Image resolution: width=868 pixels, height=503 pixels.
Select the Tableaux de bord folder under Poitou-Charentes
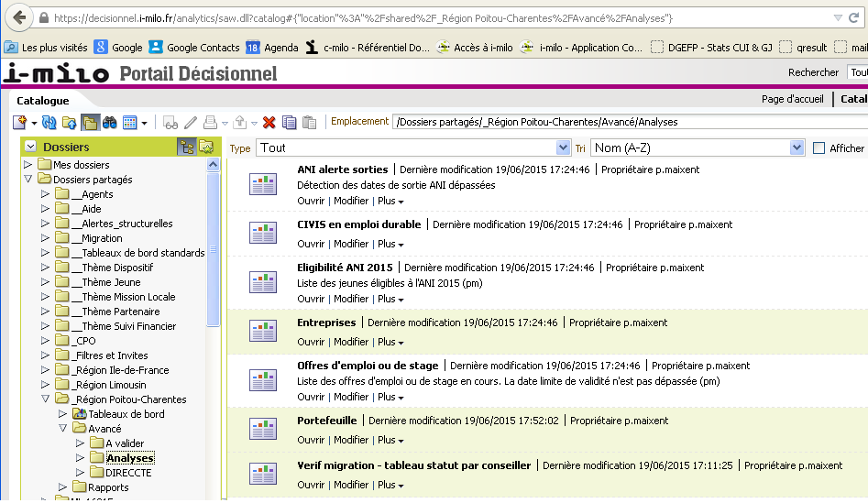[x=126, y=414]
